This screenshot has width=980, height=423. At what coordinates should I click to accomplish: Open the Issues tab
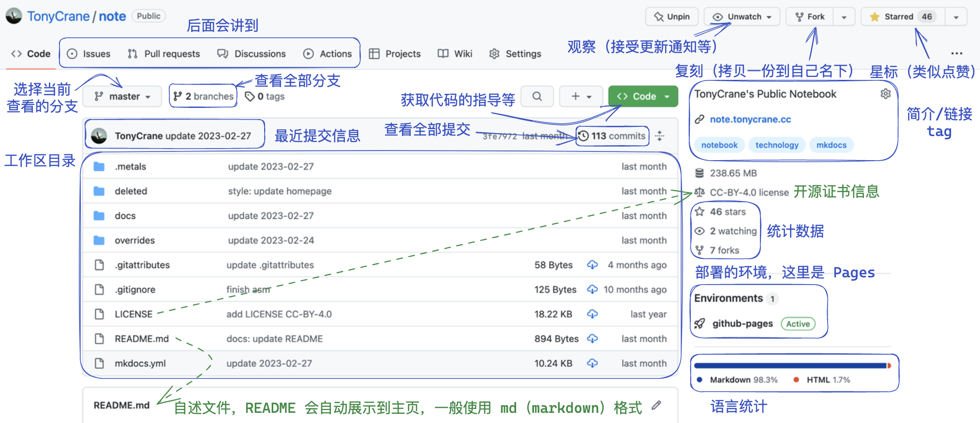point(89,54)
